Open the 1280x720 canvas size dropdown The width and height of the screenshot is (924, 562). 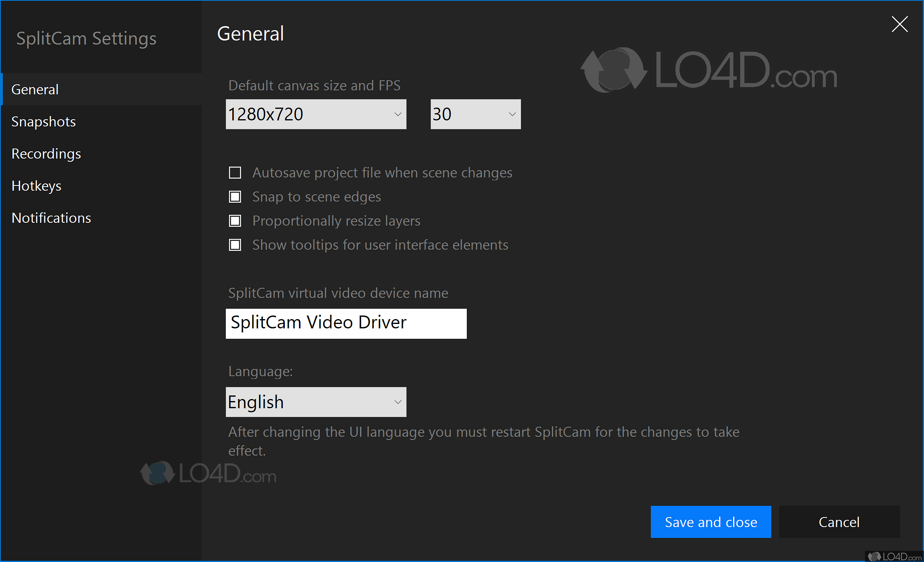tap(315, 114)
